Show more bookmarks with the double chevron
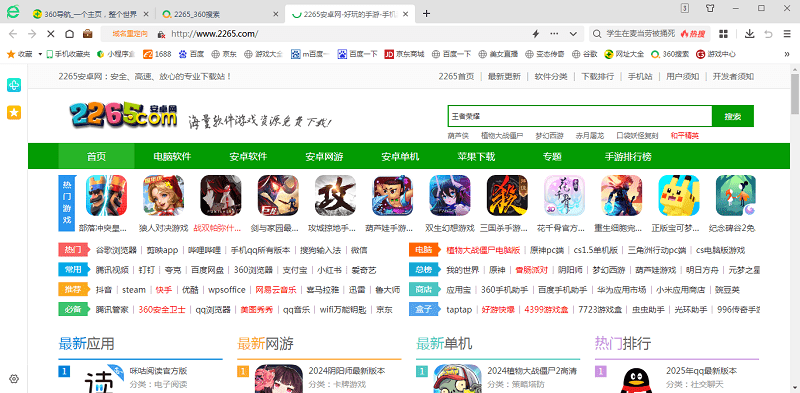Image resolution: width=800 pixels, height=393 pixels. coord(786,54)
